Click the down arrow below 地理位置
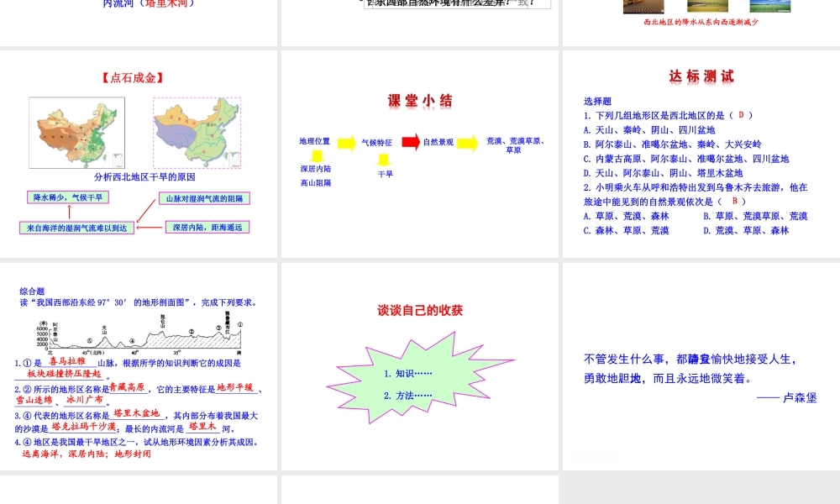 click(318, 156)
